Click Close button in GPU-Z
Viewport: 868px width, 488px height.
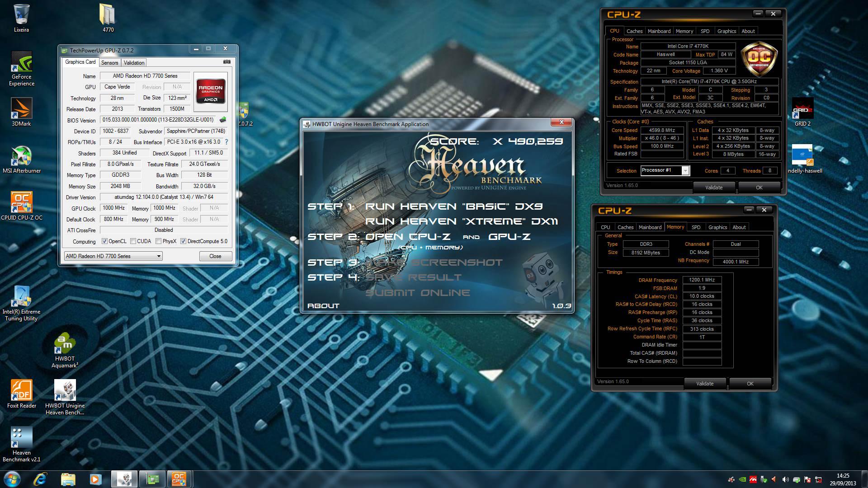click(215, 256)
